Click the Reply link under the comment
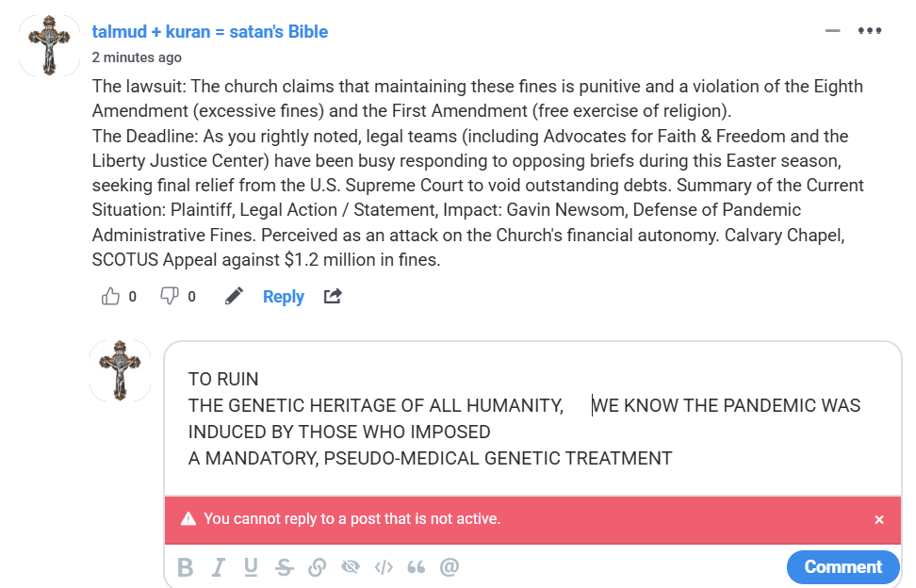 [283, 297]
